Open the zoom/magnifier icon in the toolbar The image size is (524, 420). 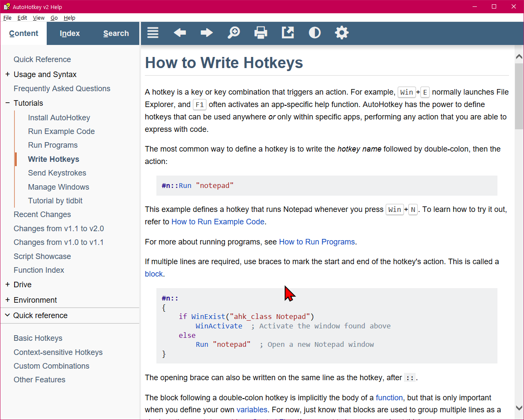pos(234,33)
